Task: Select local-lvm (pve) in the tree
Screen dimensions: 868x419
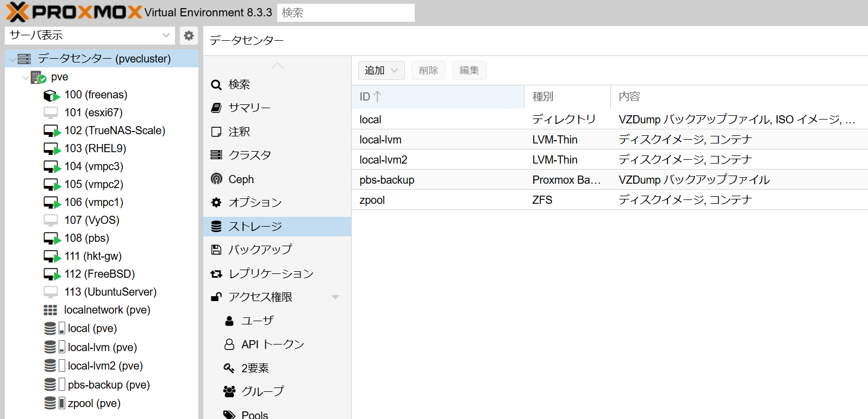Action: (102, 347)
